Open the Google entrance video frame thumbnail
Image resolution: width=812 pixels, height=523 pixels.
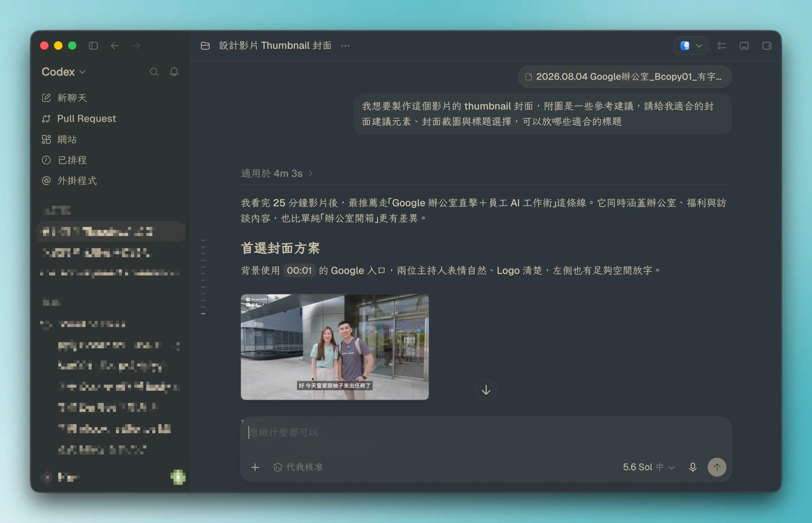coord(335,347)
